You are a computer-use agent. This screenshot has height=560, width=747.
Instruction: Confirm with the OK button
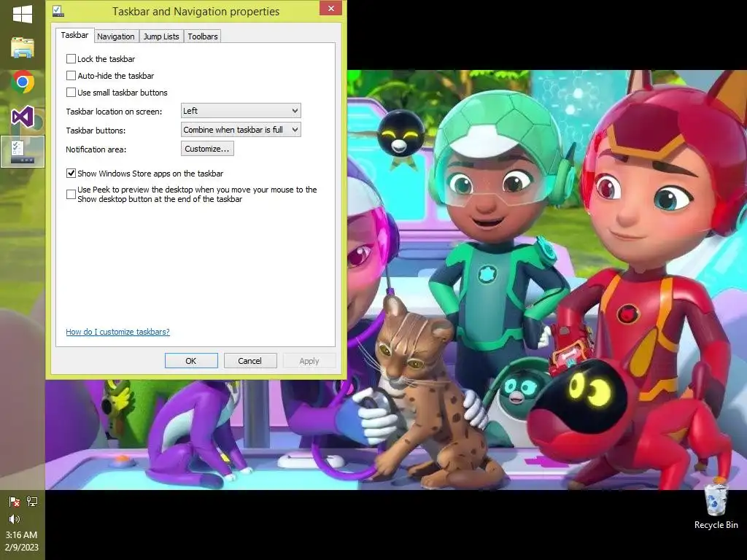click(191, 361)
